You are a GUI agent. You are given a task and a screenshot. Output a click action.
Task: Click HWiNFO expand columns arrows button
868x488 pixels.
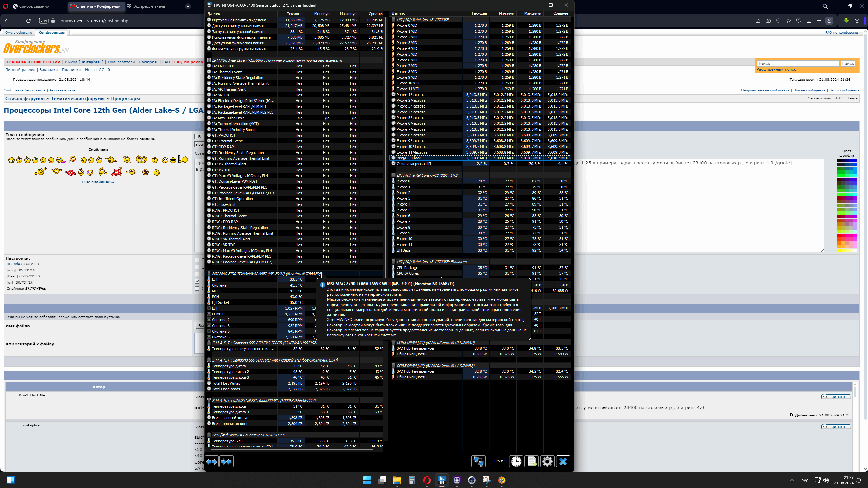212,462
